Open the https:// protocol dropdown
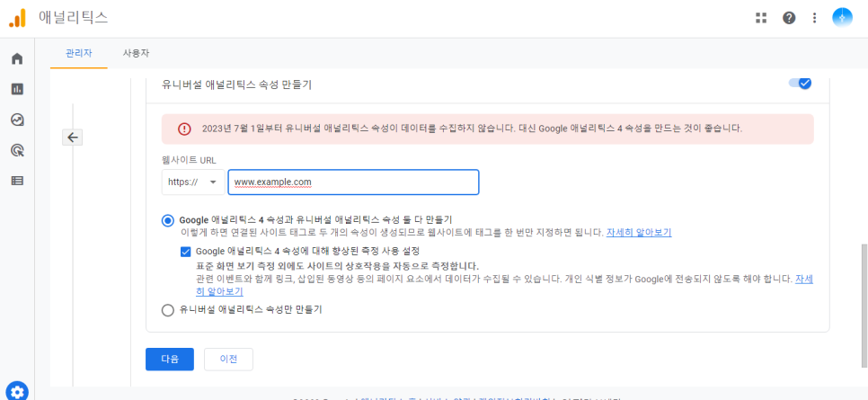The width and height of the screenshot is (868, 400). click(x=193, y=182)
